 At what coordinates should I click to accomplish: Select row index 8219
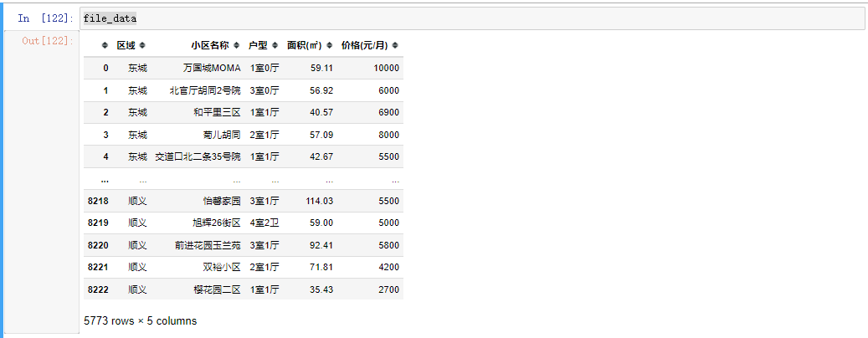(x=98, y=223)
